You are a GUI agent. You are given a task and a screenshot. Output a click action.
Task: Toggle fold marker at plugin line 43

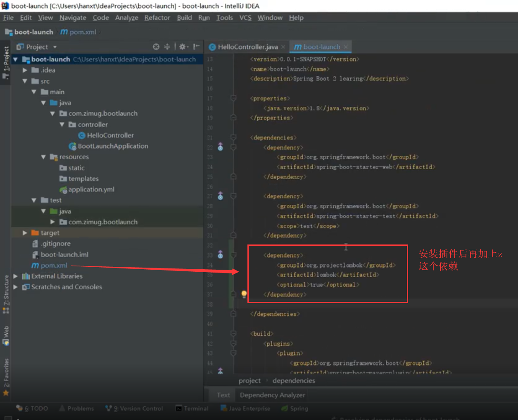click(x=233, y=353)
